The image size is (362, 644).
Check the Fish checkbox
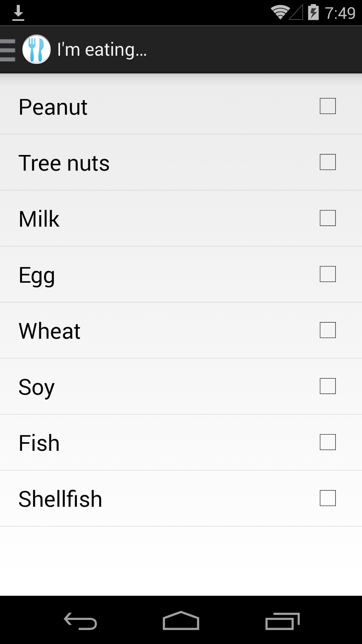[327, 442]
